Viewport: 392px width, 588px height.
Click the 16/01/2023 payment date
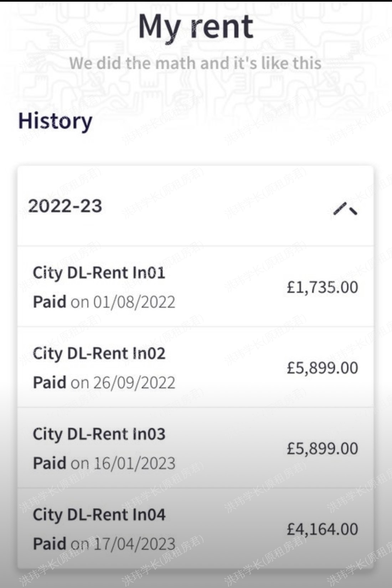tap(134, 463)
